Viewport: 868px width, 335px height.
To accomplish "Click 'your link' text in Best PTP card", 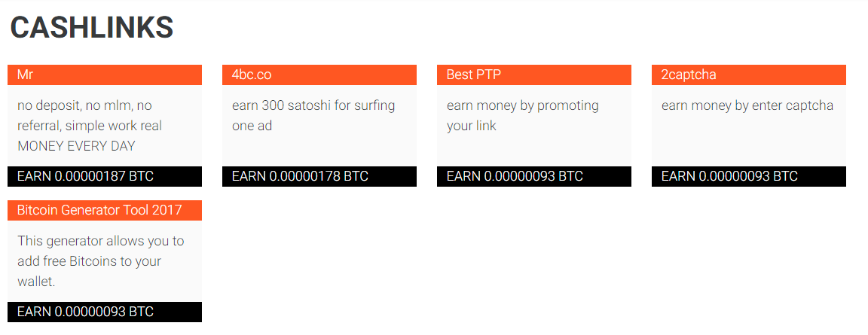I will tap(472, 126).
